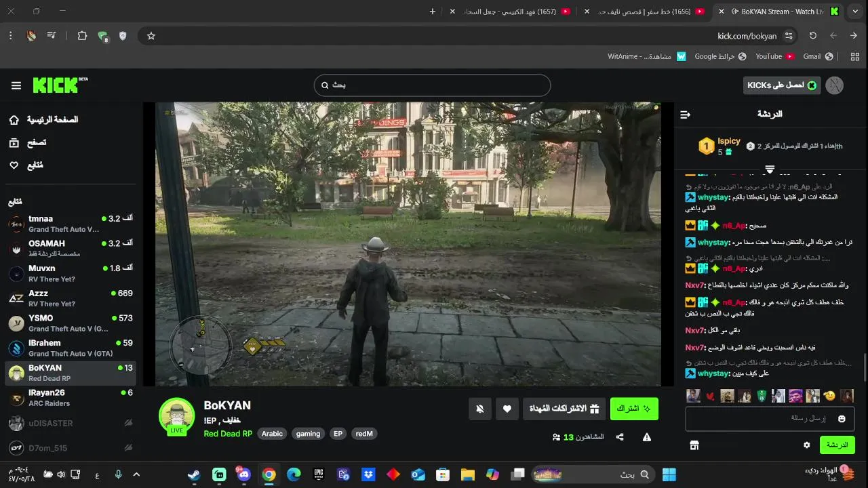Open the Red Dead RP category link
The height and width of the screenshot is (488, 868).
pyautogui.click(x=228, y=434)
